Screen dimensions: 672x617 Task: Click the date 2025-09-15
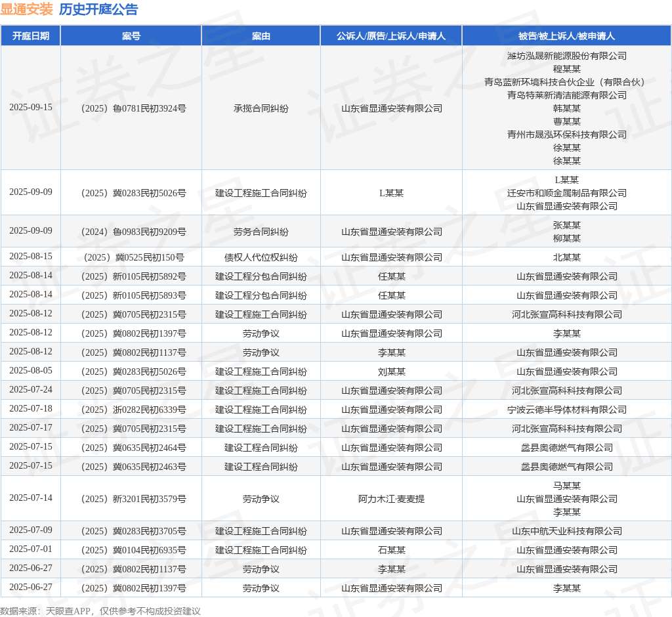pyautogui.click(x=31, y=107)
